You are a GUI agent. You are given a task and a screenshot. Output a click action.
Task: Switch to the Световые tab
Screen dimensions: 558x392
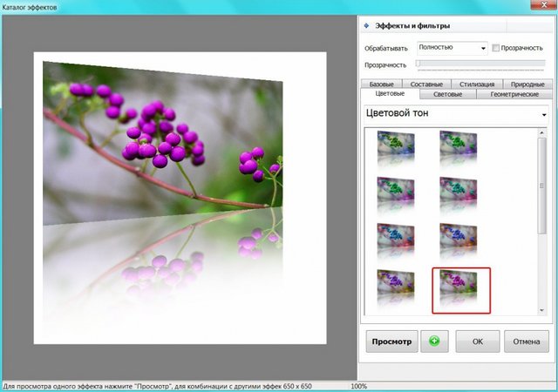point(447,94)
